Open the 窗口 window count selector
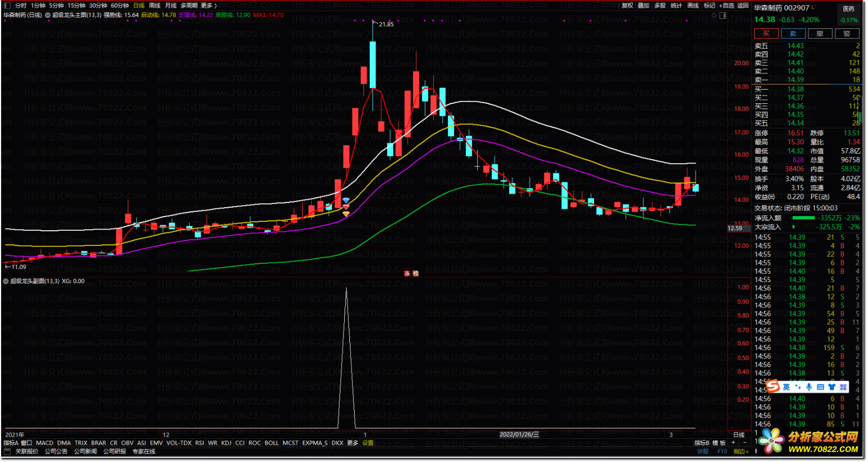 pyautogui.click(x=26, y=444)
